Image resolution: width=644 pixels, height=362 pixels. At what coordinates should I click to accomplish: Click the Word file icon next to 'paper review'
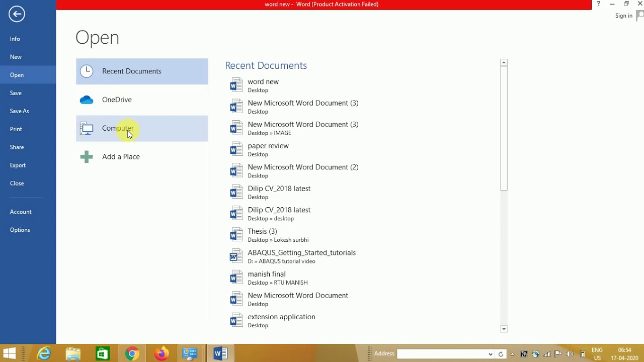pos(236,149)
